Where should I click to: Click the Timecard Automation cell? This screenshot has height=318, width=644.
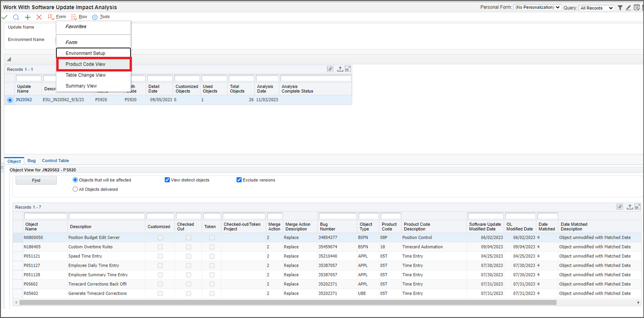point(434,247)
